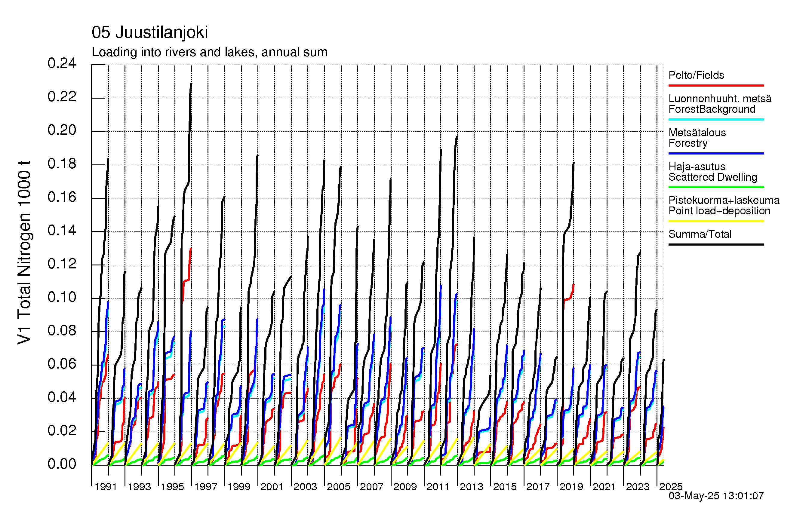Click the 'Pelto/Fields' legend label
The width and height of the screenshot is (812, 511).
[x=696, y=75]
